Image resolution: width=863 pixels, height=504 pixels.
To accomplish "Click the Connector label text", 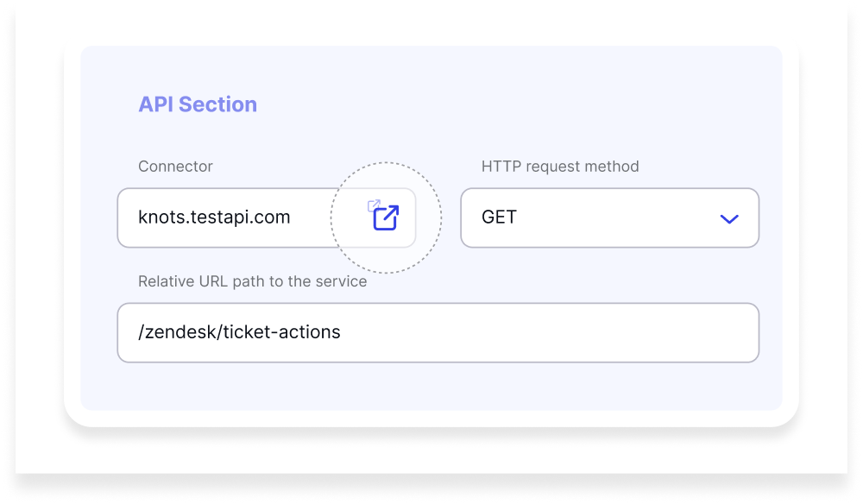I will (174, 167).
